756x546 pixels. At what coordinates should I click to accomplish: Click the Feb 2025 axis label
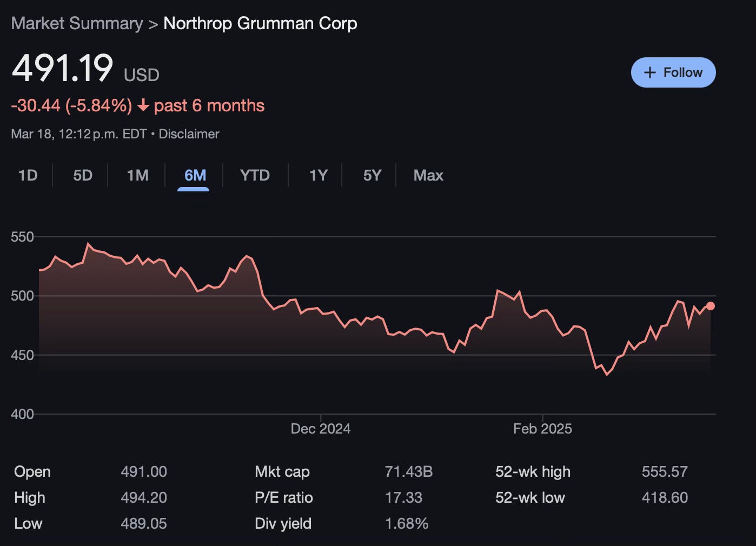pyautogui.click(x=542, y=429)
